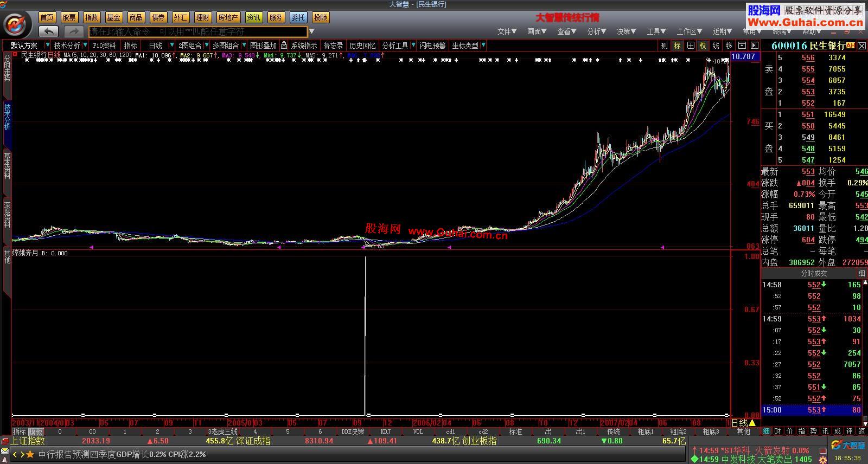The height and width of the screenshot is (464, 868).
Task: Expand the 分析工具 dropdown arrow
Action: 413,46
